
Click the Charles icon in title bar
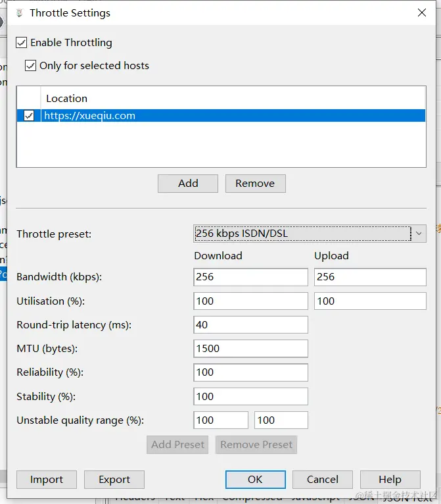click(x=20, y=13)
